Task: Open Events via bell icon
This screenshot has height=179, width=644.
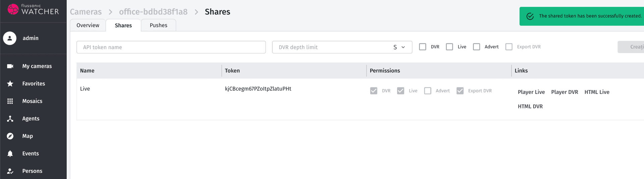Action: click(x=10, y=153)
